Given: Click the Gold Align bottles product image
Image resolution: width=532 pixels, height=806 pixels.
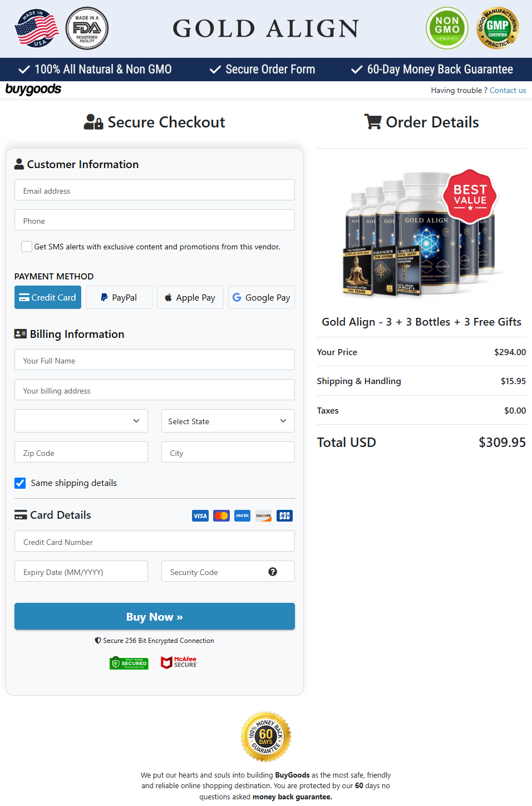Looking at the screenshot, I should coord(421,233).
